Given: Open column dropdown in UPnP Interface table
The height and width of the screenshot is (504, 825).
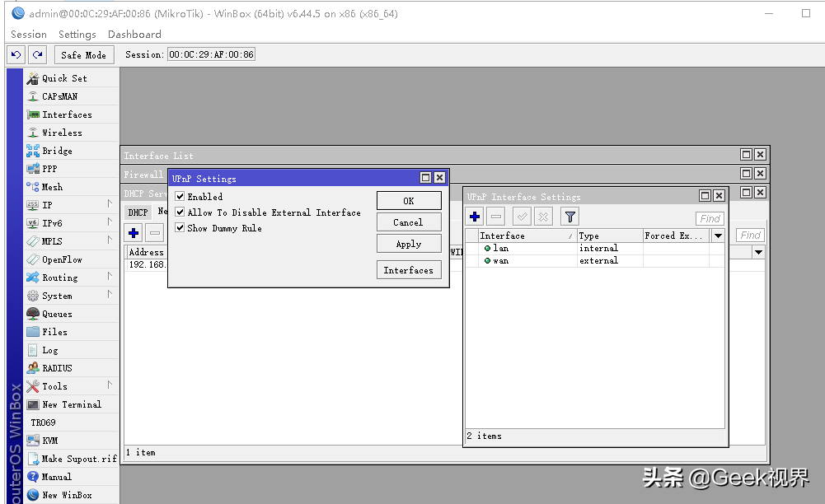Looking at the screenshot, I should 718,236.
